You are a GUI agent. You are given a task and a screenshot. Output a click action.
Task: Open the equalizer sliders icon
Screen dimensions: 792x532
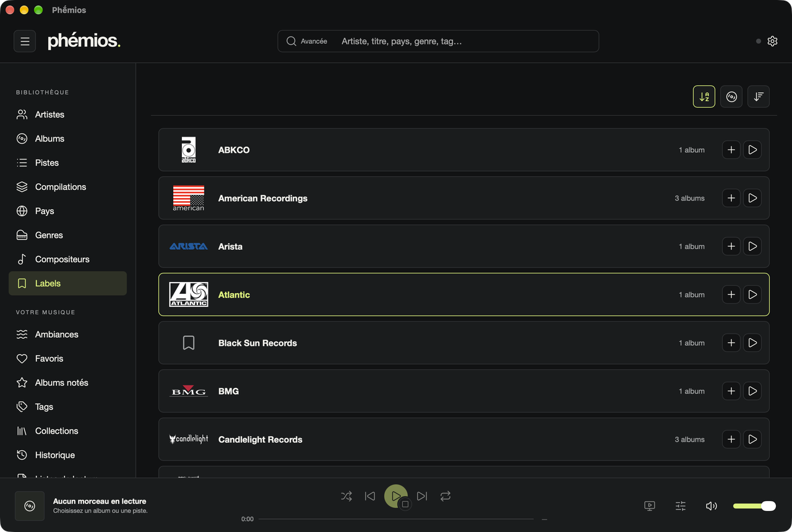pos(681,506)
